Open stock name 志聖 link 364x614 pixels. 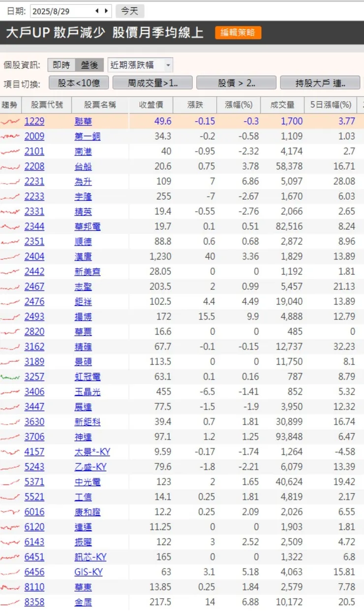(83, 287)
